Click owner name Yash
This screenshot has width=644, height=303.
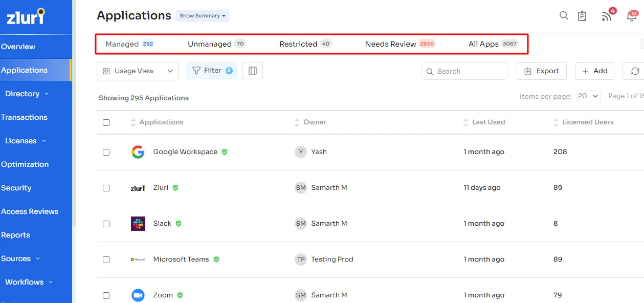tap(319, 152)
